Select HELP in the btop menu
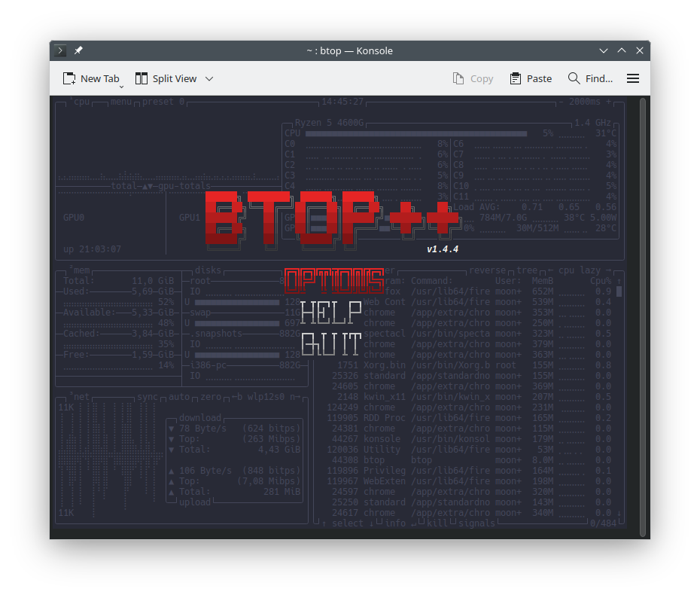This screenshot has height=598, width=700. tap(330, 313)
